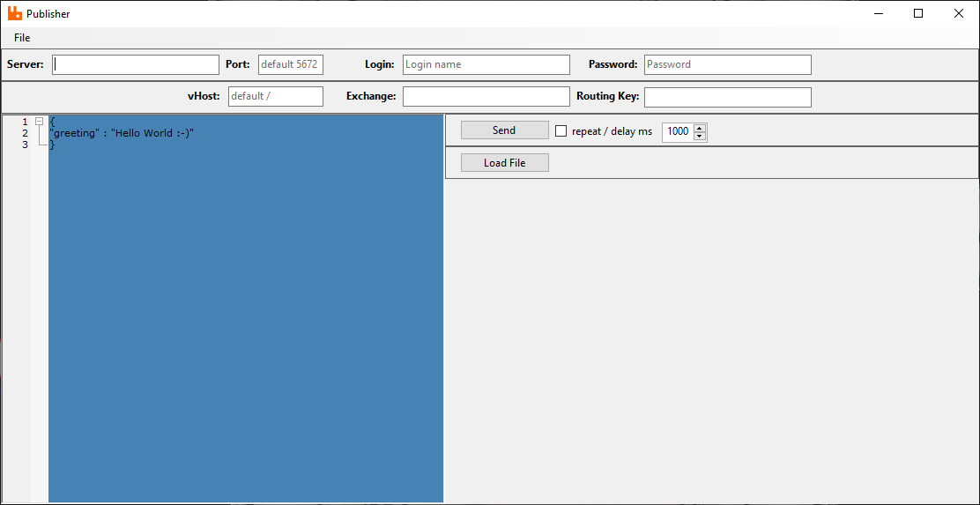Click into the Login name field
The height and width of the screenshot is (505, 980).
tap(486, 64)
